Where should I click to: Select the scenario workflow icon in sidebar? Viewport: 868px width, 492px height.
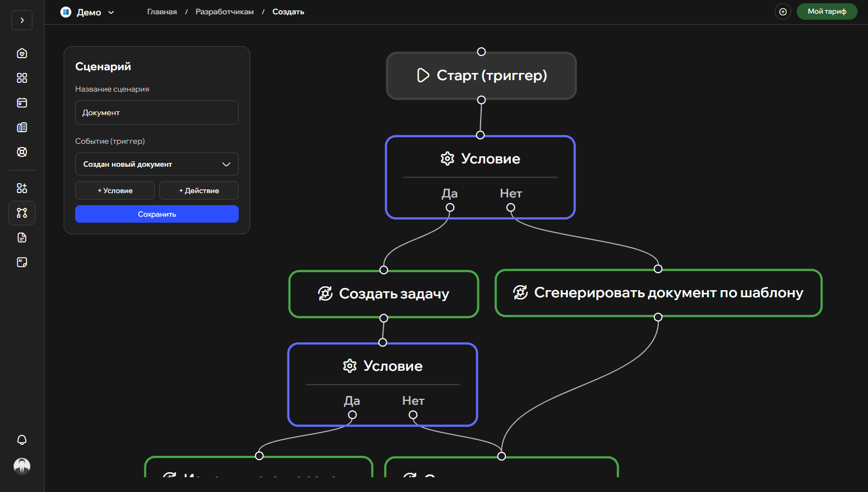coord(22,213)
